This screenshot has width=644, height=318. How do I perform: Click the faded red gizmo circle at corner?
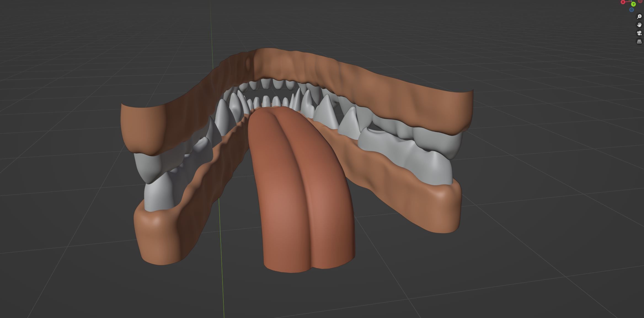click(640, 1)
